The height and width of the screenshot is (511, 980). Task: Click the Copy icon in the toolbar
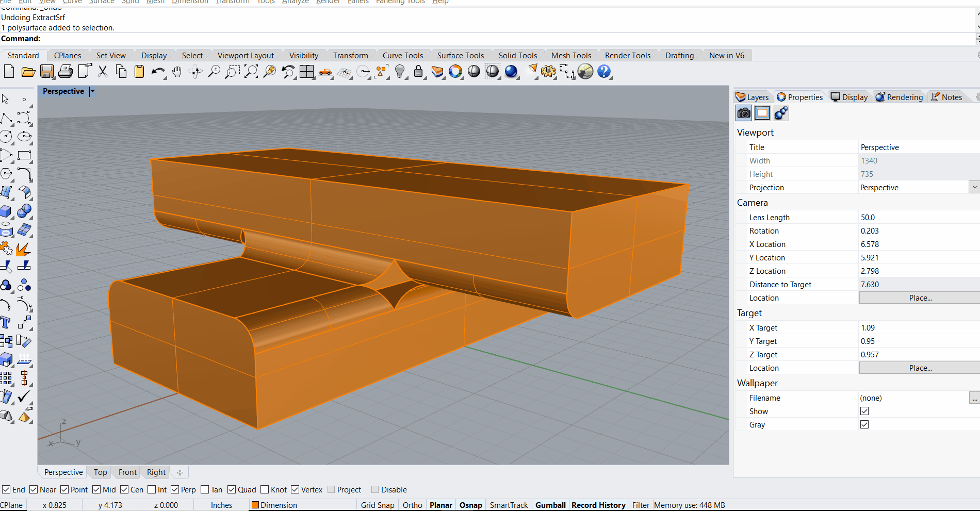coord(121,72)
